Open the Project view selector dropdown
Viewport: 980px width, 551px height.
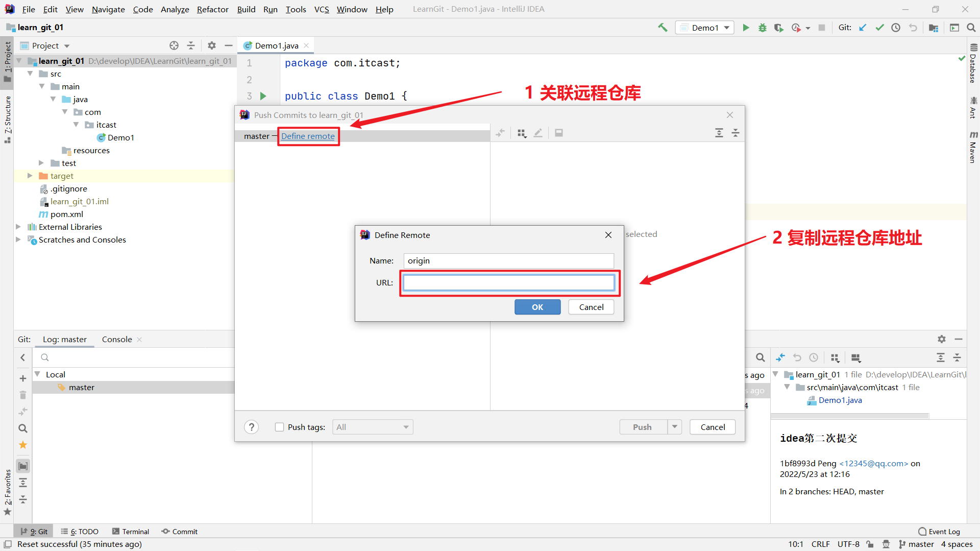click(45, 45)
